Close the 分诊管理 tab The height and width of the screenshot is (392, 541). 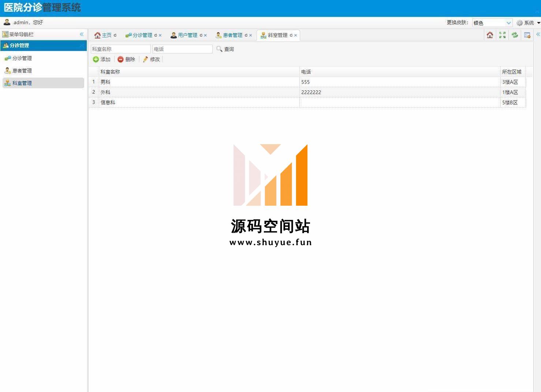pyautogui.click(x=160, y=35)
